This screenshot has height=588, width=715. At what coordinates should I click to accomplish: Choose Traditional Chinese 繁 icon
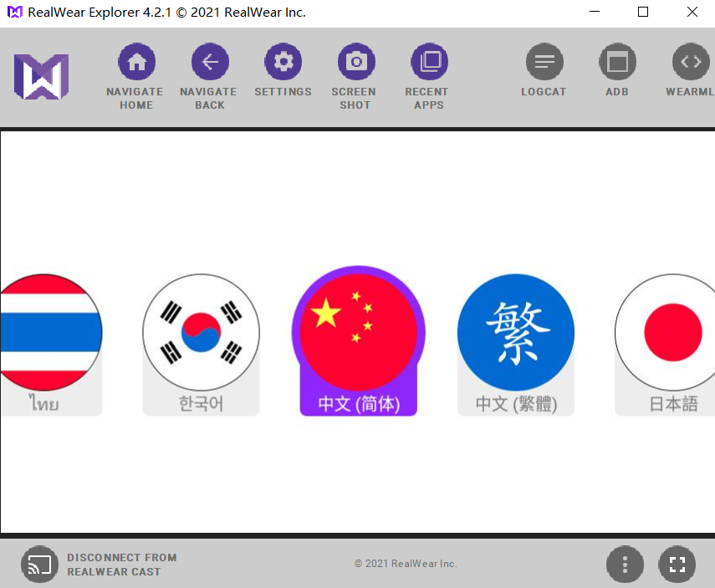515,332
